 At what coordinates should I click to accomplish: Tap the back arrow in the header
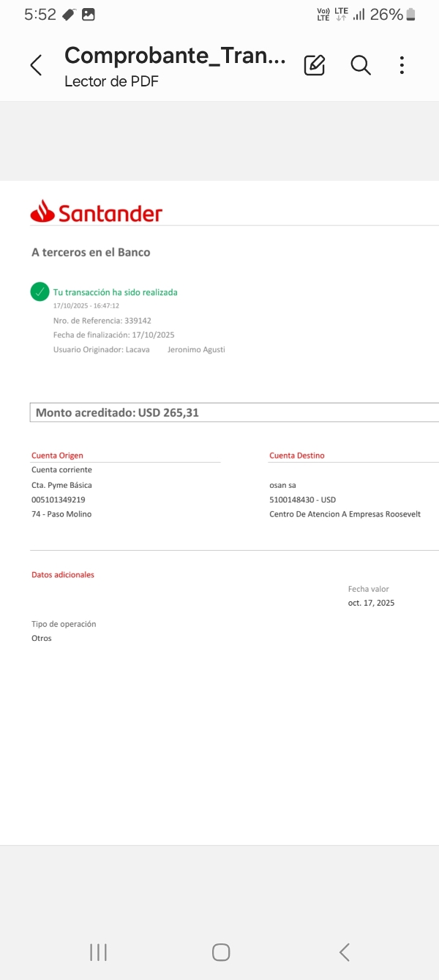36,65
